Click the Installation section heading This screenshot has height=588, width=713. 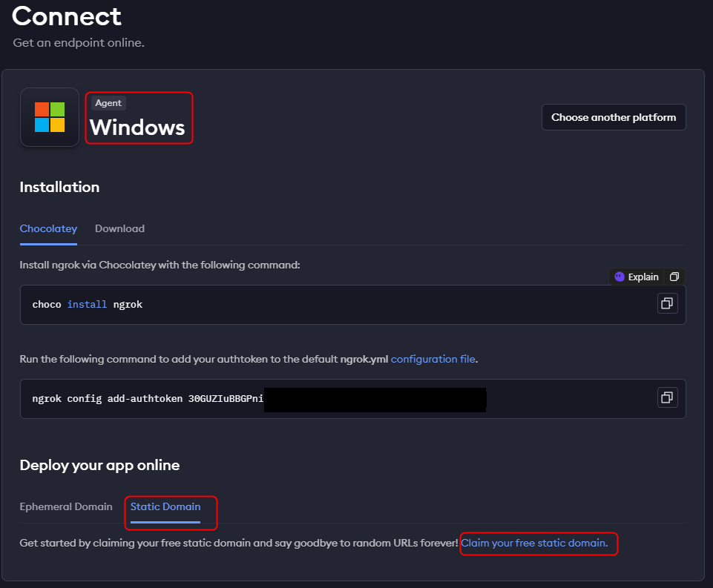59,187
